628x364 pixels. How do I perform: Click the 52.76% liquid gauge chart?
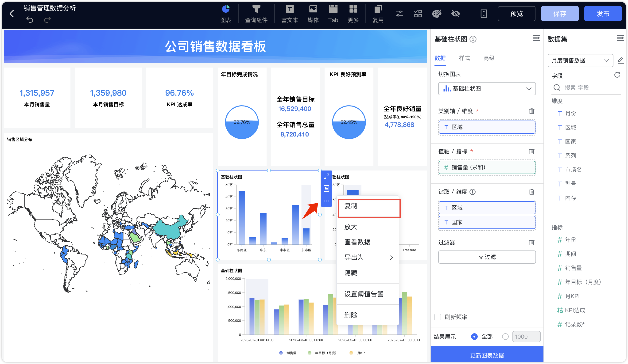pos(241,122)
